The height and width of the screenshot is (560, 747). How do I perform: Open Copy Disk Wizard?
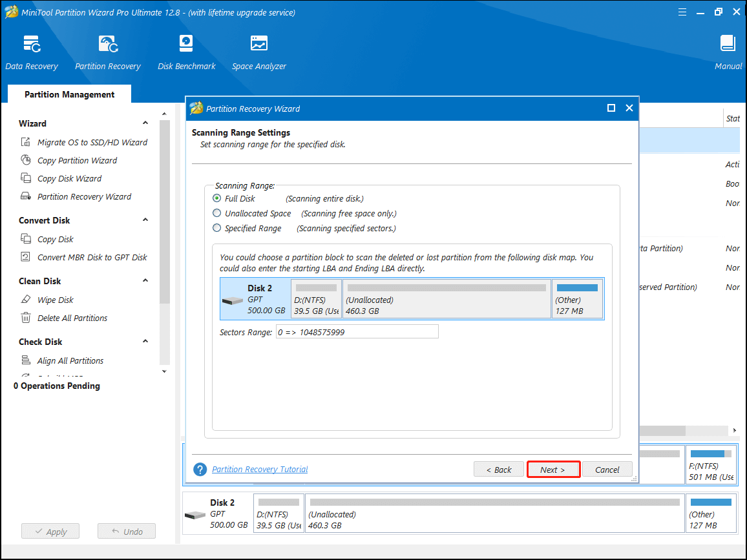pos(70,178)
